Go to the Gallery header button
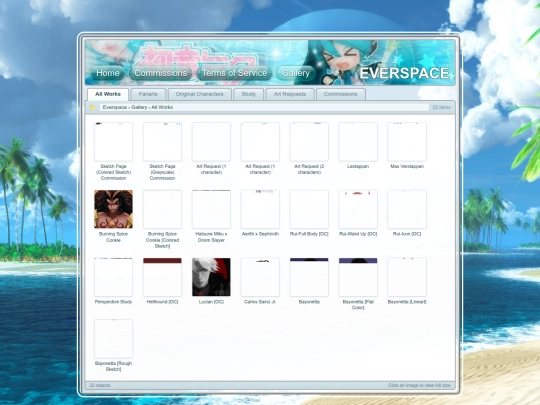540x405 pixels. point(295,73)
